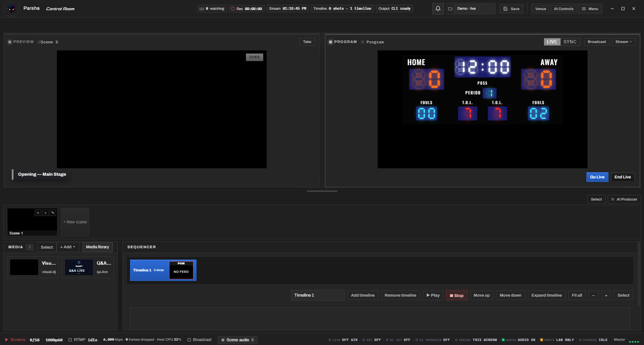Save the current project
The image size is (644, 345).
(x=511, y=9)
